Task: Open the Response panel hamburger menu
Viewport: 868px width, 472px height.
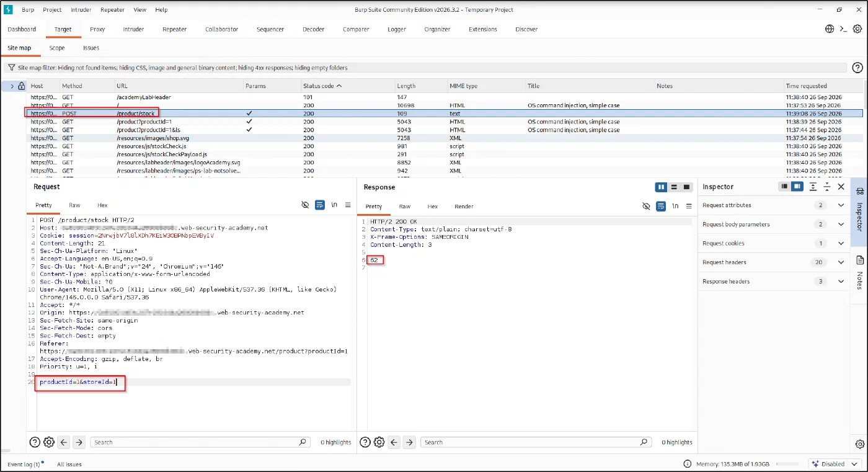Action: pos(689,206)
